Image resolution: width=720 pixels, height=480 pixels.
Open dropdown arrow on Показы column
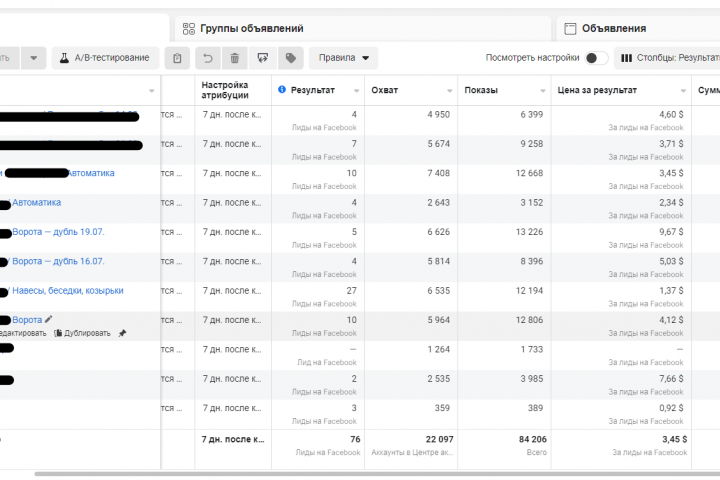(543, 91)
